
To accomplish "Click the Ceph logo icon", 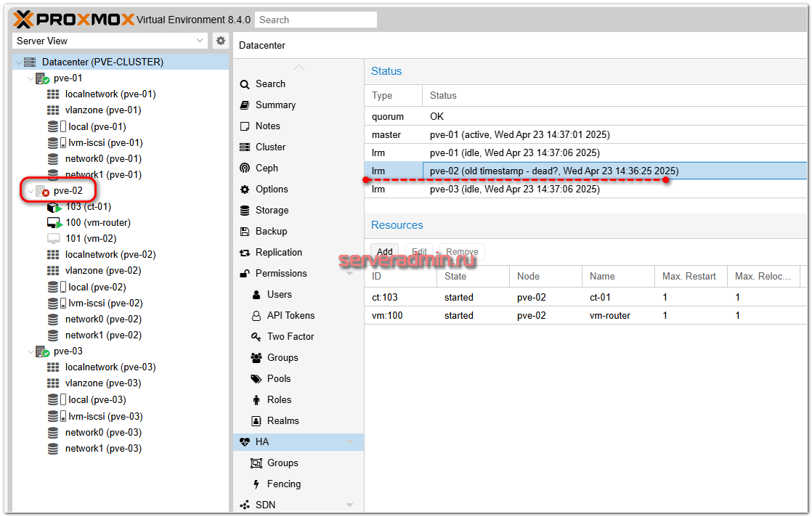I will 245,168.
